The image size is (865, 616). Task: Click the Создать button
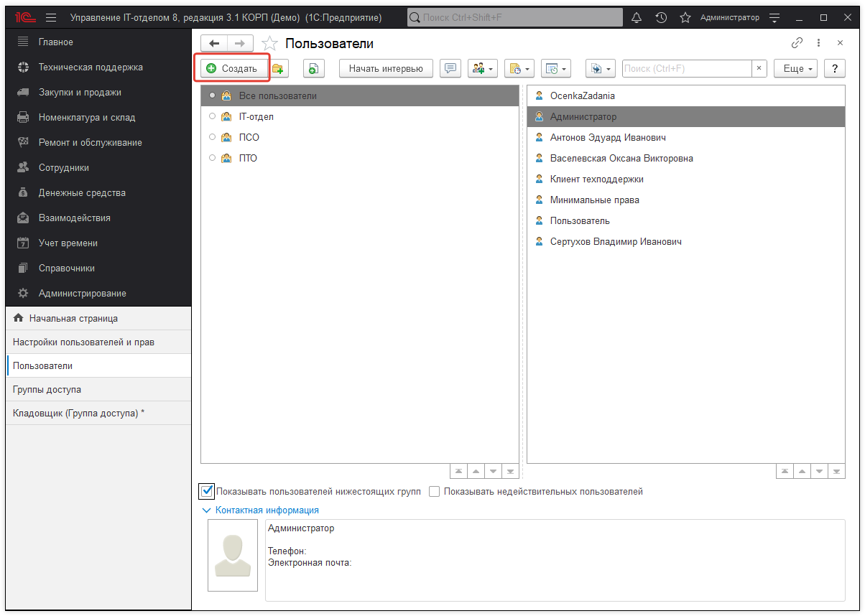pos(232,69)
